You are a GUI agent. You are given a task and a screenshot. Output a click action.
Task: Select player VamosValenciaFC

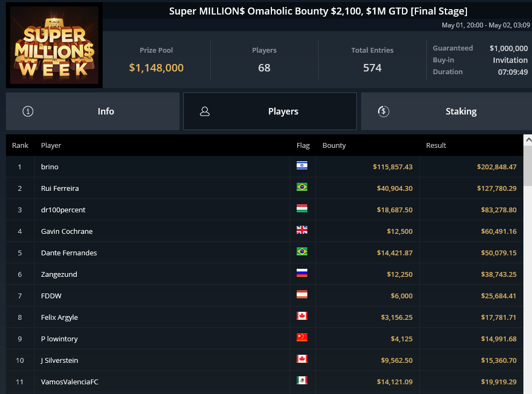click(69, 382)
